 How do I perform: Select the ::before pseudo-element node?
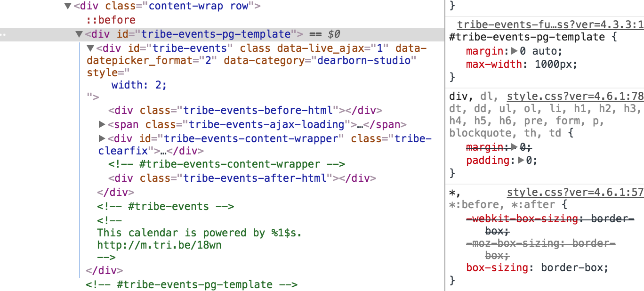(x=111, y=20)
